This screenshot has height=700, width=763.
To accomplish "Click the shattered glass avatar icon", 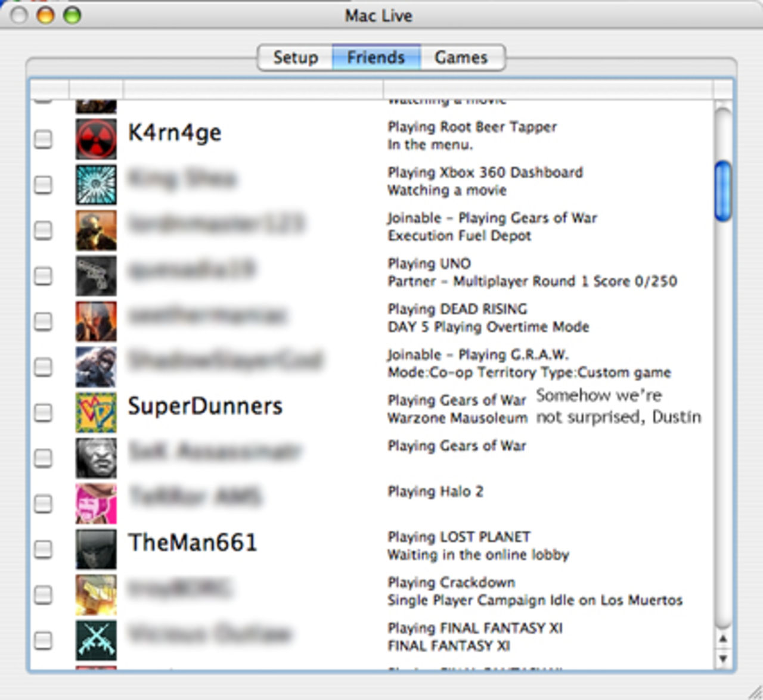I will (96, 185).
